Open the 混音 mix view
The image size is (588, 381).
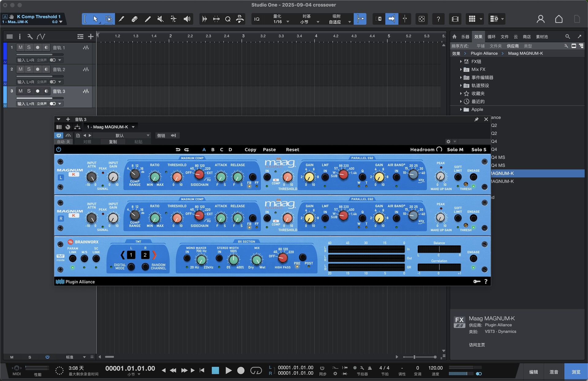(554, 372)
